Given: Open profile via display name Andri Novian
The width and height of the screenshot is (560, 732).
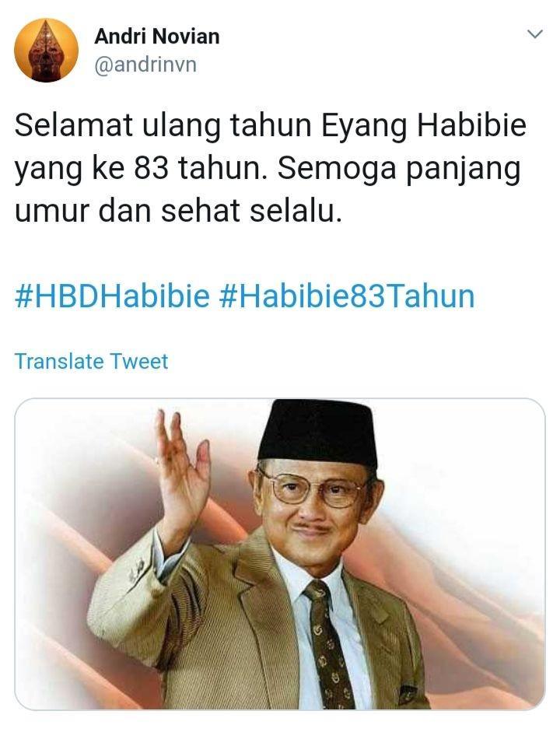Looking at the screenshot, I should [157, 37].
